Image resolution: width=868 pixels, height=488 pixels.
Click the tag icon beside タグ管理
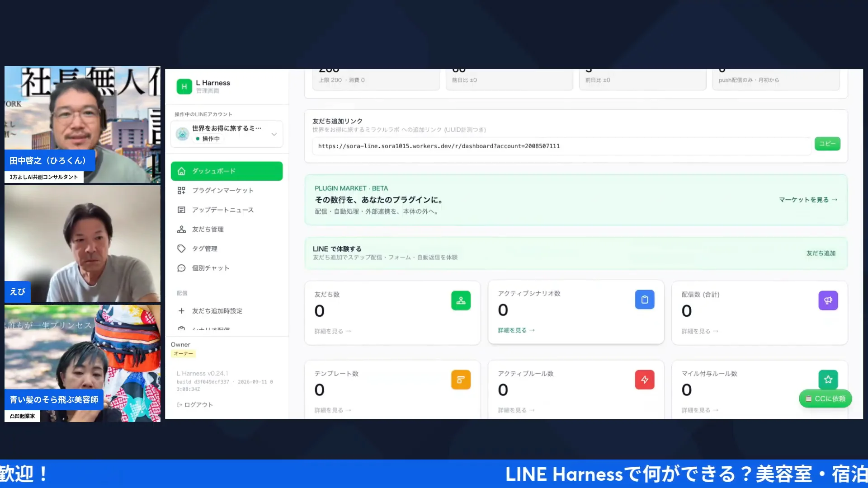click(x=181, y=249)
